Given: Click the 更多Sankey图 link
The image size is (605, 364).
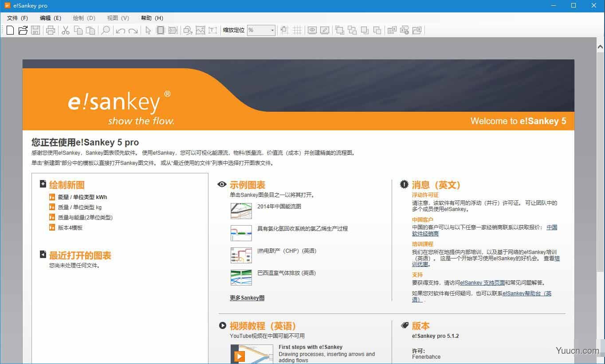Looking at the screenshot, I should coord(247,297).
